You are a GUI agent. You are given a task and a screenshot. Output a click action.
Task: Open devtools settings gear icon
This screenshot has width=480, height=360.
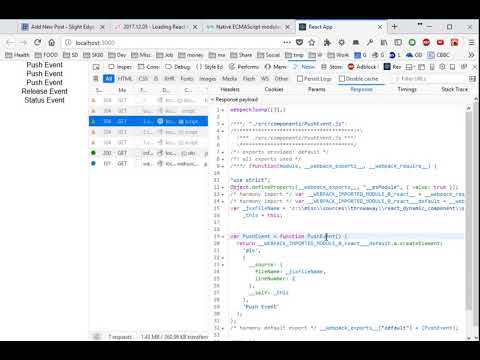(442, 67)
